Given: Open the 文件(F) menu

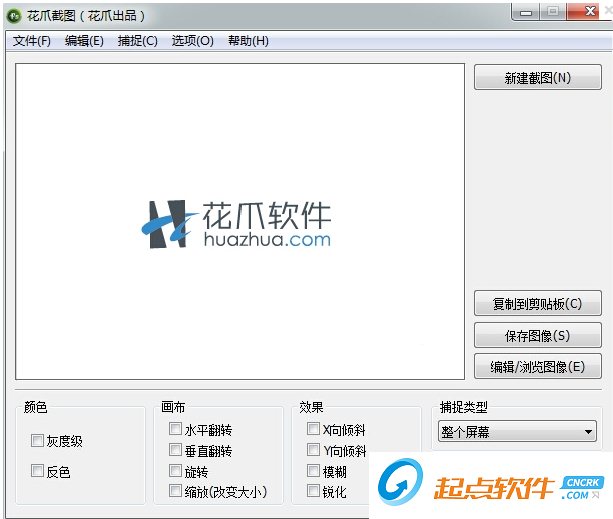Looking at the screenshot, I should (x=32, y=41).
